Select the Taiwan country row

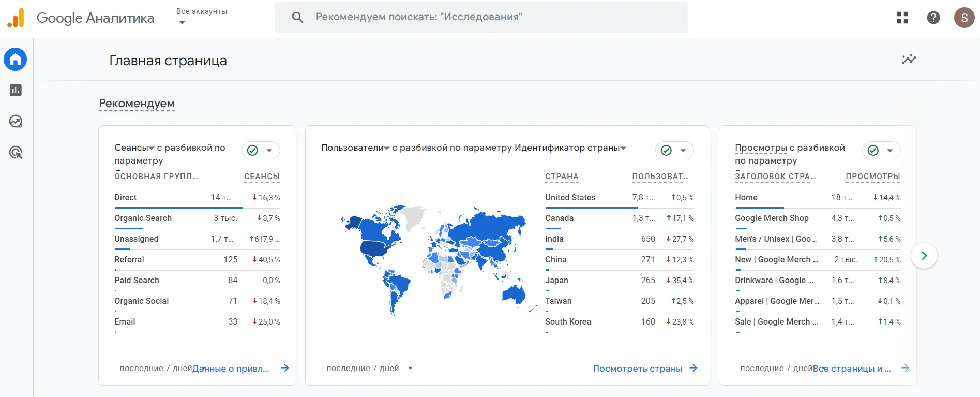click(620, 301)
